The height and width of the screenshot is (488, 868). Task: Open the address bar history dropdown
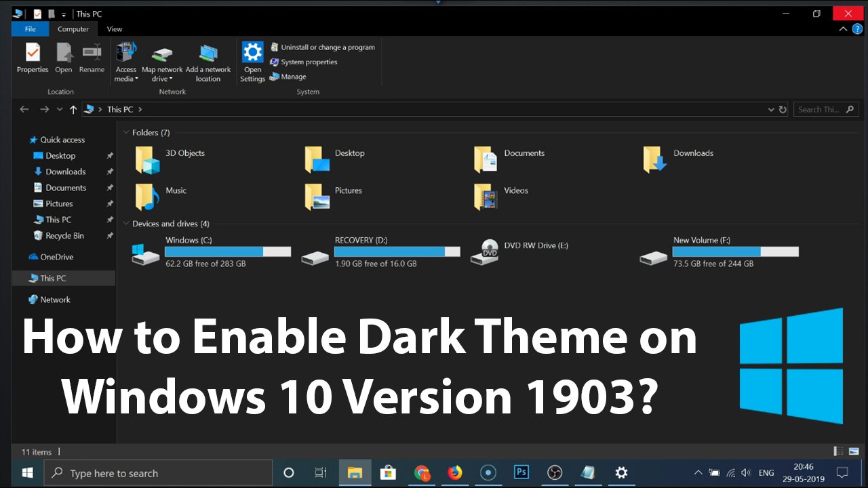tap(771, 109)
